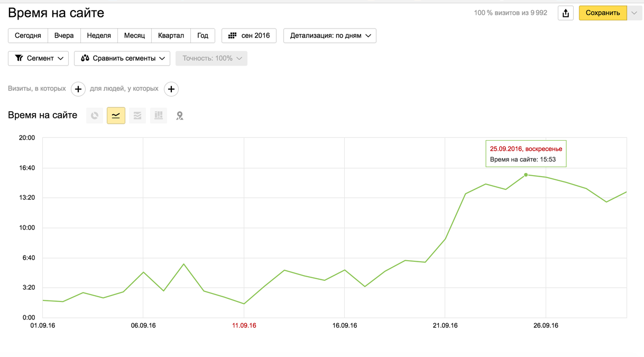Open the 'Сегмент' filter dropdown
Screen dimensions: 644x357
tap(39, 58)
